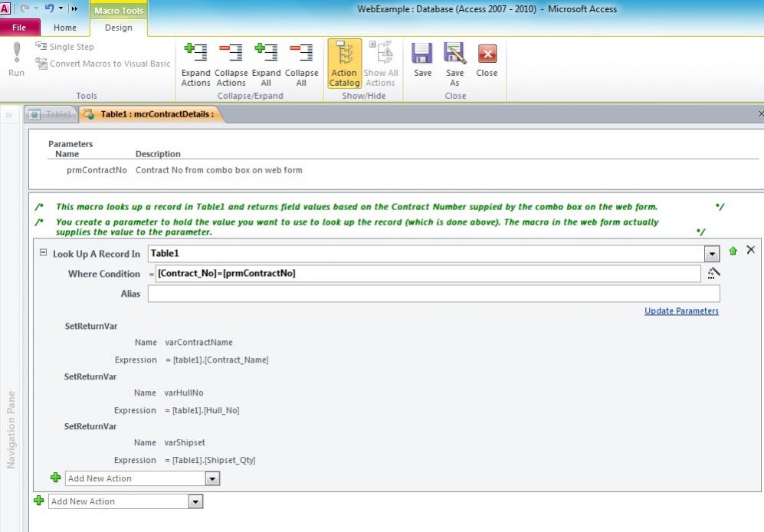
Task: Select the varContractName name value
Action: click(x=198, y=343)
